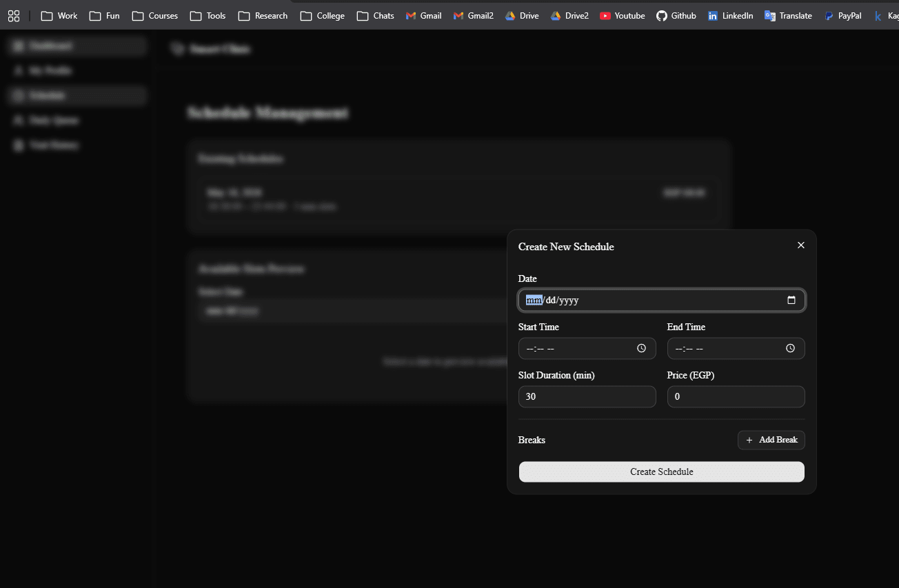Open the Work bookmarks folder

[x=59, y=16]
